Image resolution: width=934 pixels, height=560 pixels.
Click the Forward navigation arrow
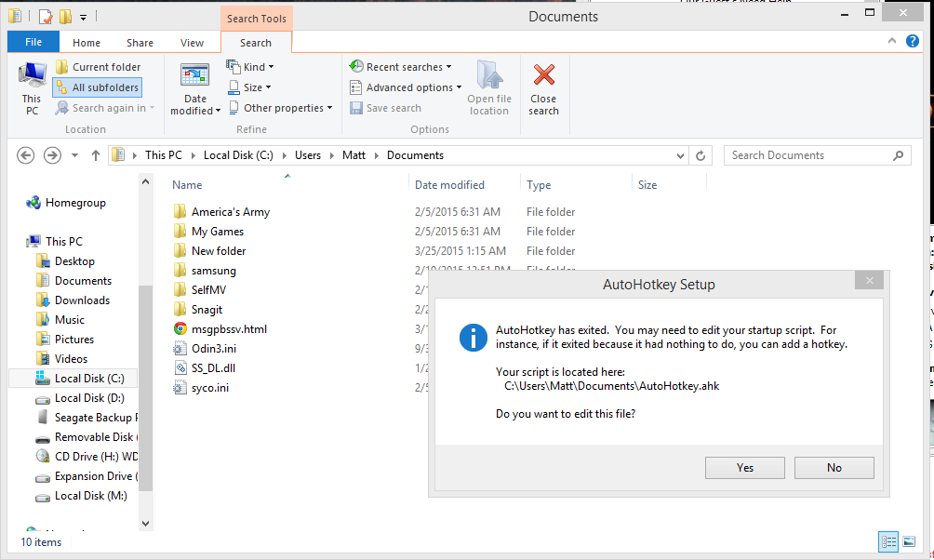coord(52,155)
